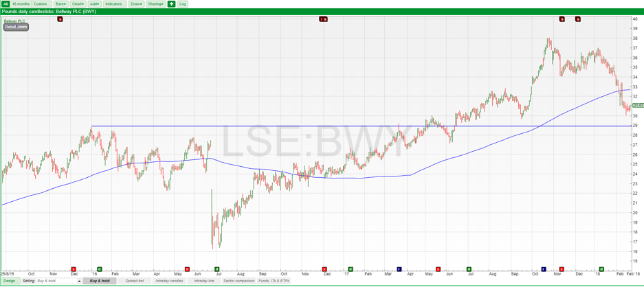Click the red 'x' marker near November 2017

point(562,269)
